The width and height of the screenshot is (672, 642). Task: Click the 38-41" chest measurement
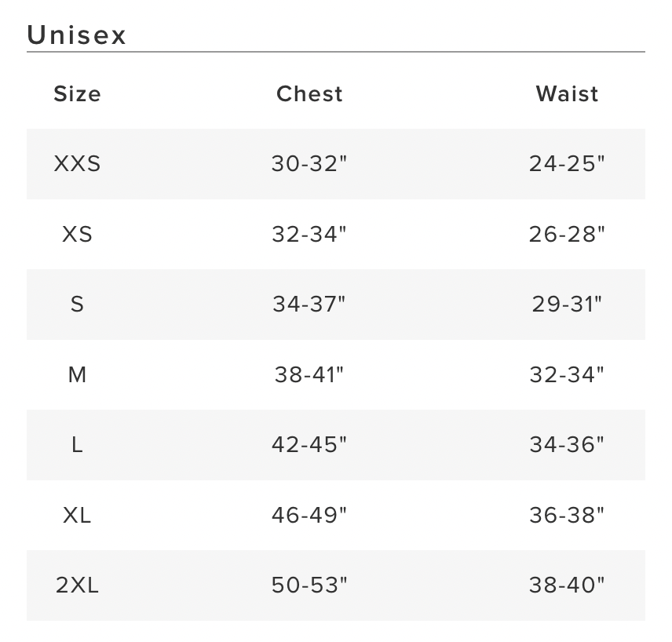(x=309, y=375)
